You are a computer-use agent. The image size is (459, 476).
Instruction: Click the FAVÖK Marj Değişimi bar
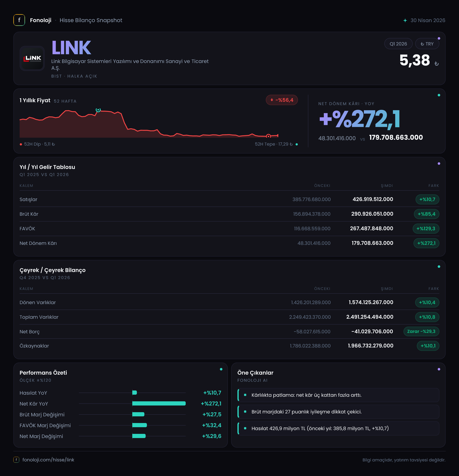(x=139, y=425)
